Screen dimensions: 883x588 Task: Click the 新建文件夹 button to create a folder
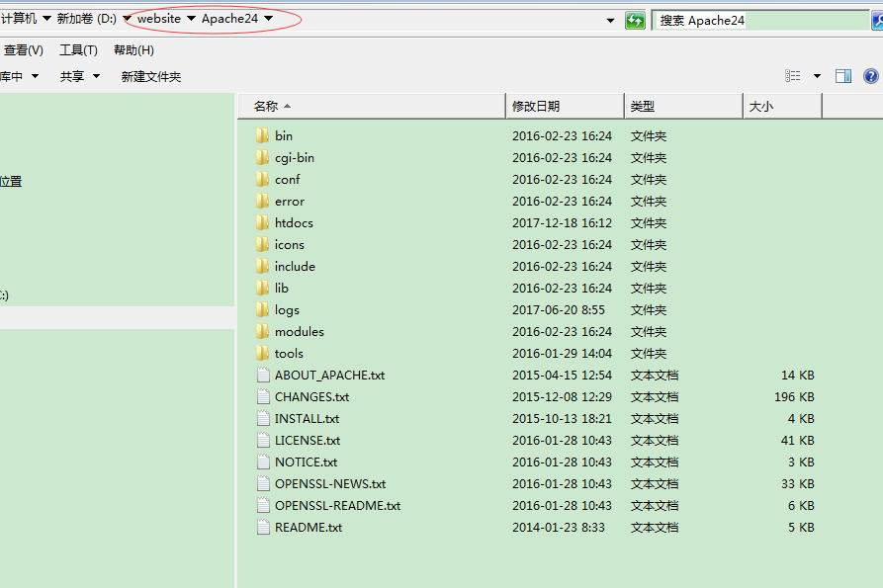click(150, 76)
